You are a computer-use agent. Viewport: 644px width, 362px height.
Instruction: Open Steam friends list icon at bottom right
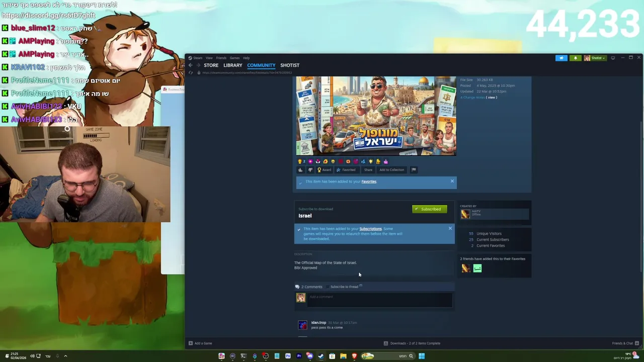click(637, 343)
